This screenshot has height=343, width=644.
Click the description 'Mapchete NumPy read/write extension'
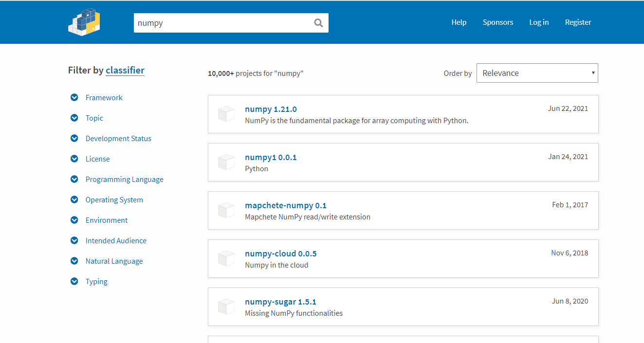[x=308, y=217]
